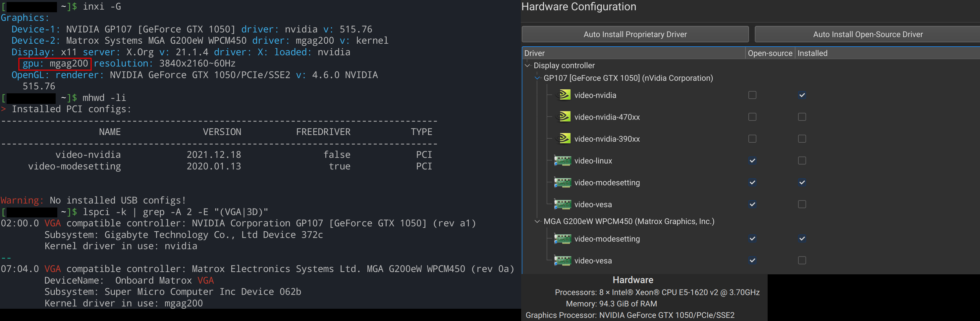
Task: Toggle Open-source checkbox for video-linux
Action: 752,161
